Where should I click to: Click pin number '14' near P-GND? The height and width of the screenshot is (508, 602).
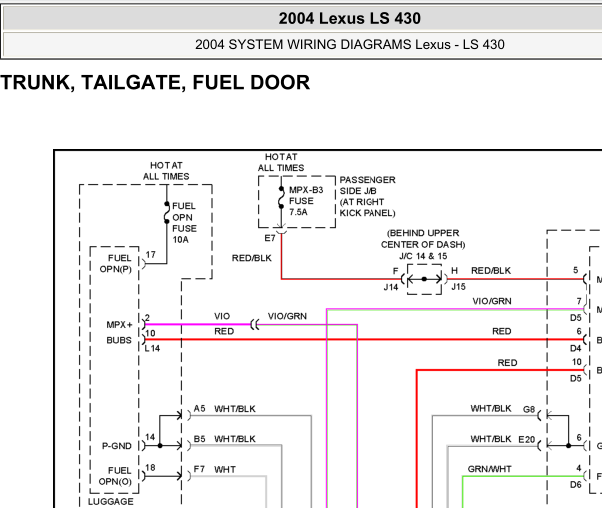tap(150, 437)
